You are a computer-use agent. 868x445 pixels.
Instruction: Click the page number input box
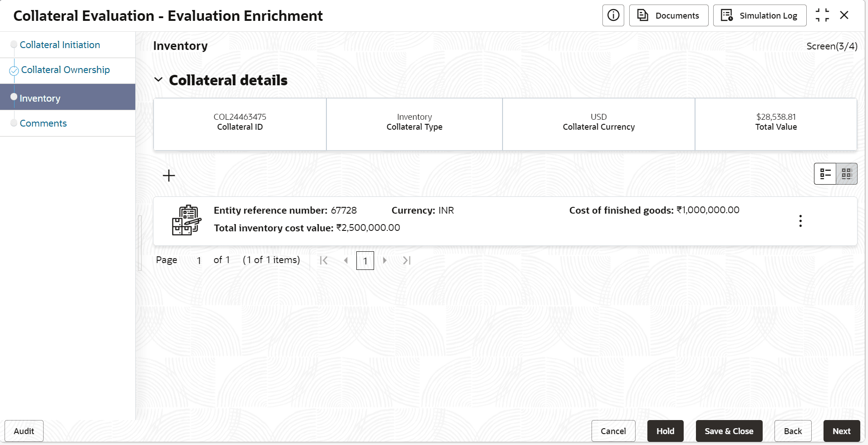365,261
